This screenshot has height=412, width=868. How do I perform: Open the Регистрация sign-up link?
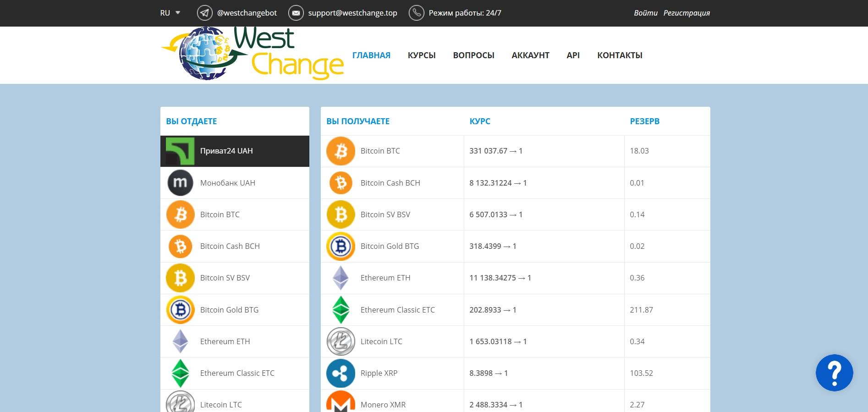pyautogui.click(x=687, y=13)
